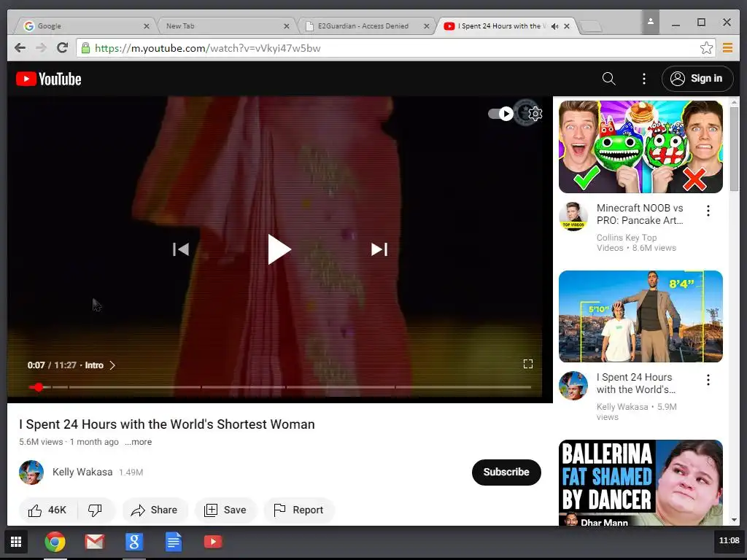
Task: Open YouTube from the taskbar
Action: 213,542
